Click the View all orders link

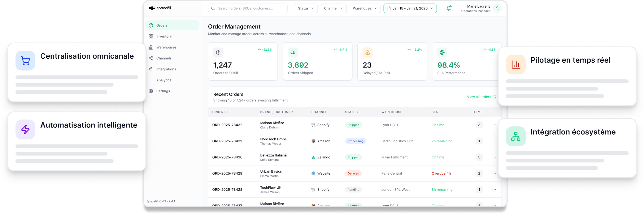(x=481, y=97)
